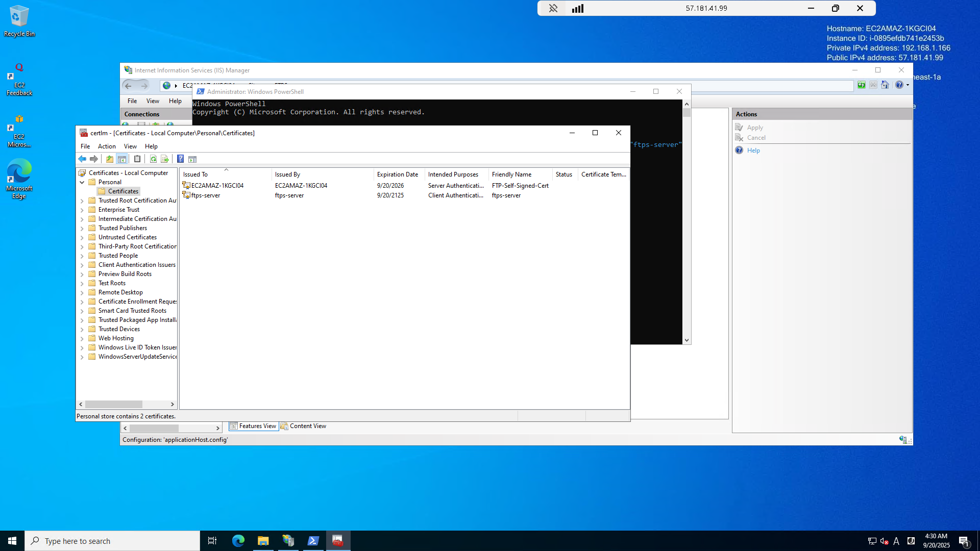
Task: Expand the Web Hosting tree node
Action: click(82, 339)
